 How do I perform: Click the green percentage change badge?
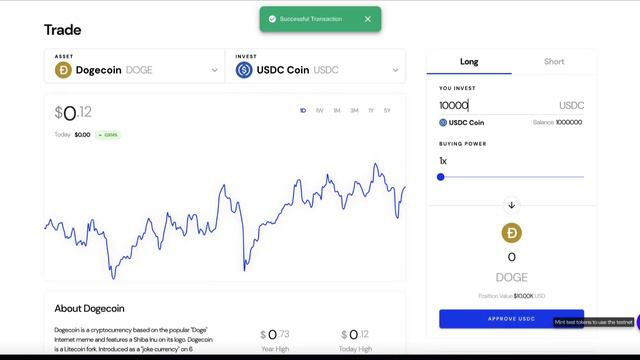(108, 135)
